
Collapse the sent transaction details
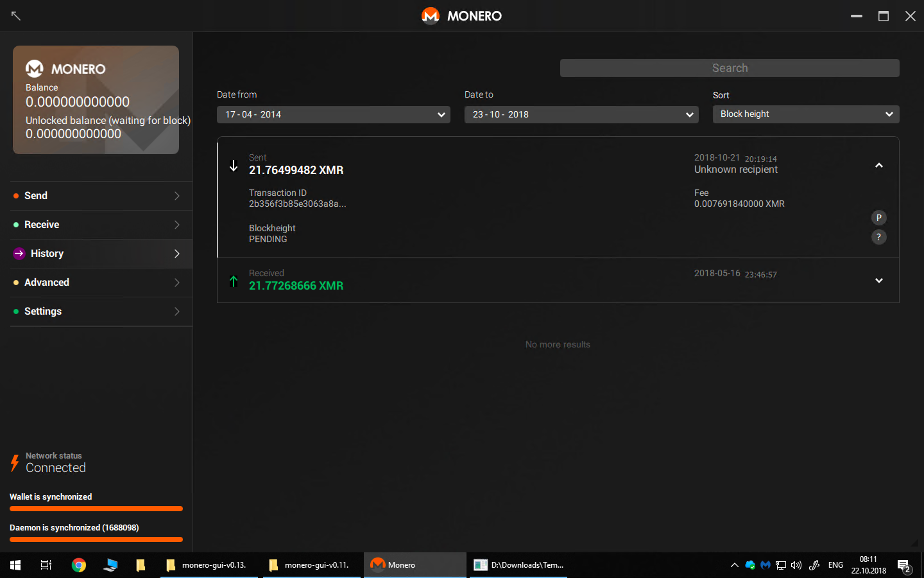point(879,166)
